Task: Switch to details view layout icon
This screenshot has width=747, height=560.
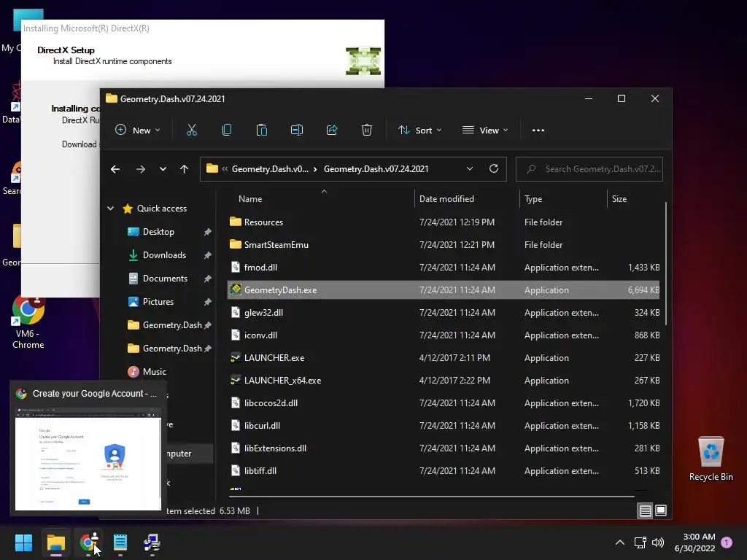Action: [645, 510]
